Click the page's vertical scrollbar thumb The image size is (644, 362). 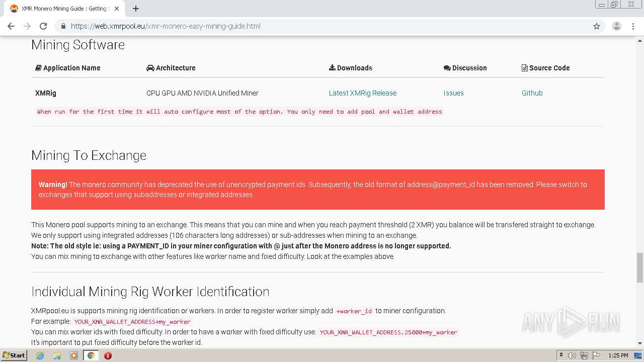(639, 267)
